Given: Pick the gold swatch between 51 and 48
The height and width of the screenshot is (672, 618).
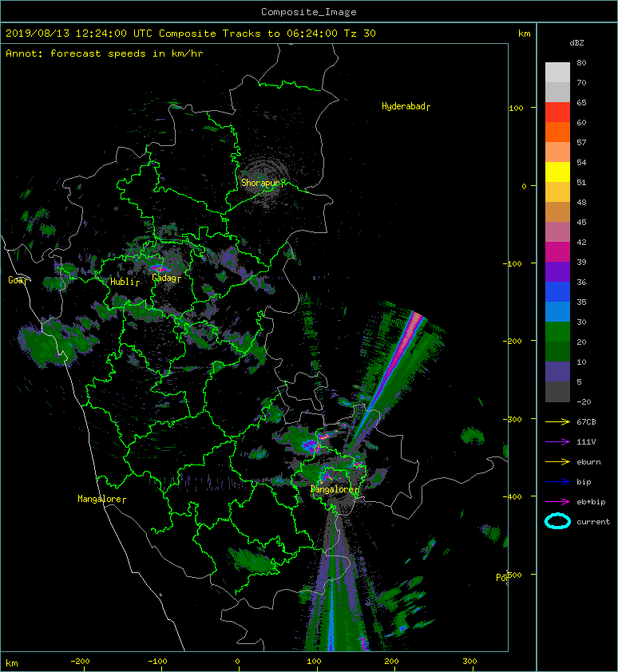Looking at the screenshot, I should pos(557,192).
